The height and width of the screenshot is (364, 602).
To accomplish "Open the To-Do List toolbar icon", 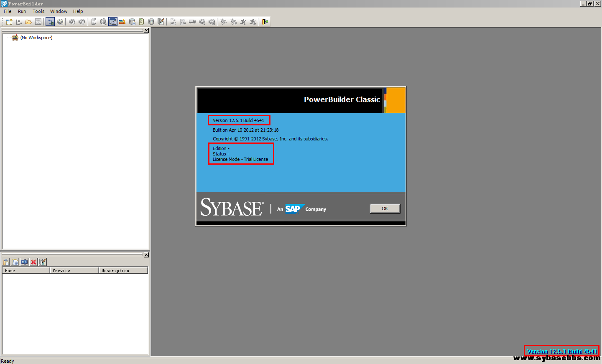I will 94,22.
